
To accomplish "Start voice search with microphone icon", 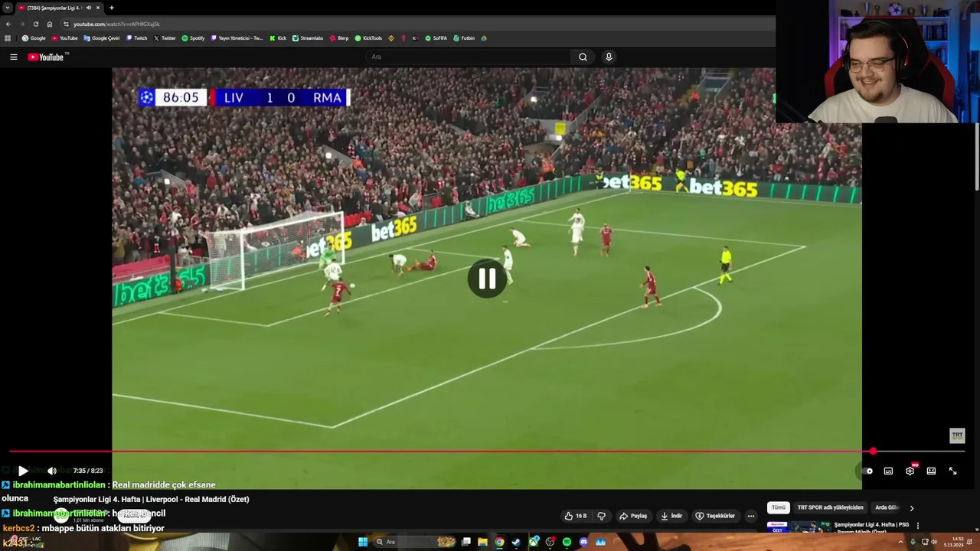I will pyautogui.click(x=609, y=57).
